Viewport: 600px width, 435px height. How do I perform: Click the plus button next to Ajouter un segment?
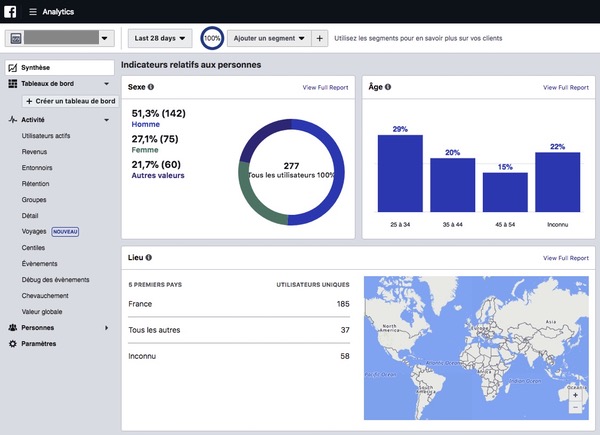319,38
